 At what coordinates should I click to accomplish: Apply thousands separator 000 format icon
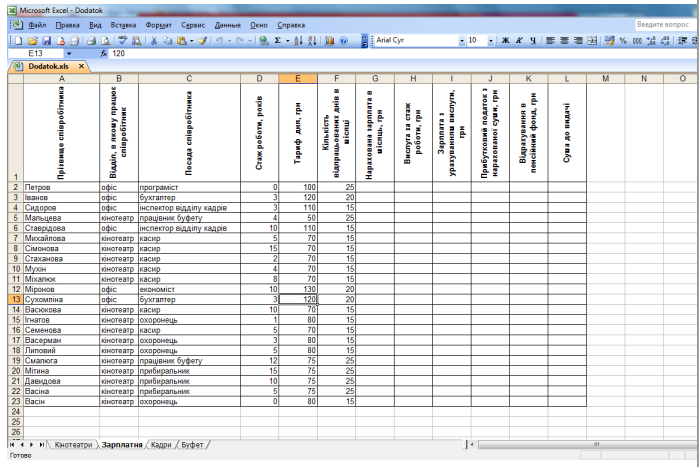tap(637, 41)
